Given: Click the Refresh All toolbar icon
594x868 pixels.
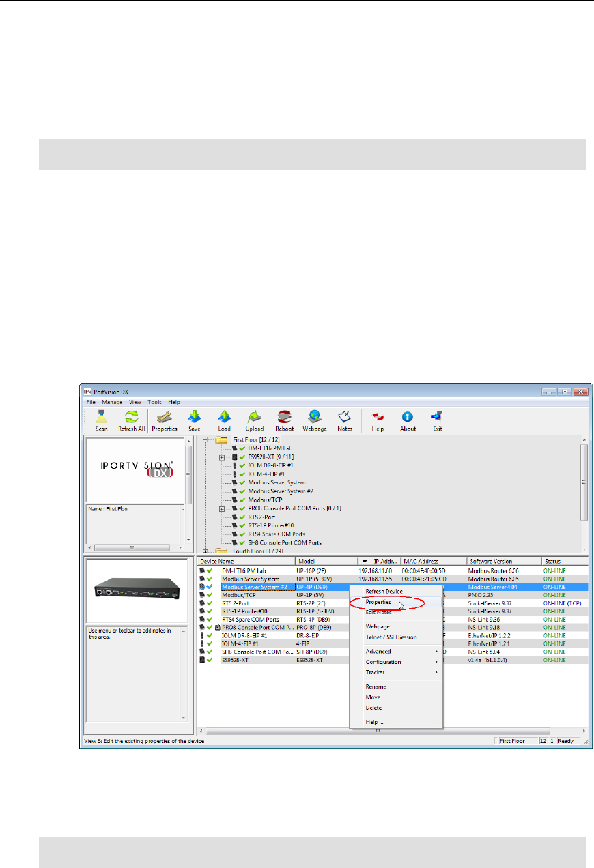Looking at the screenshot, I should pos(132,420).
